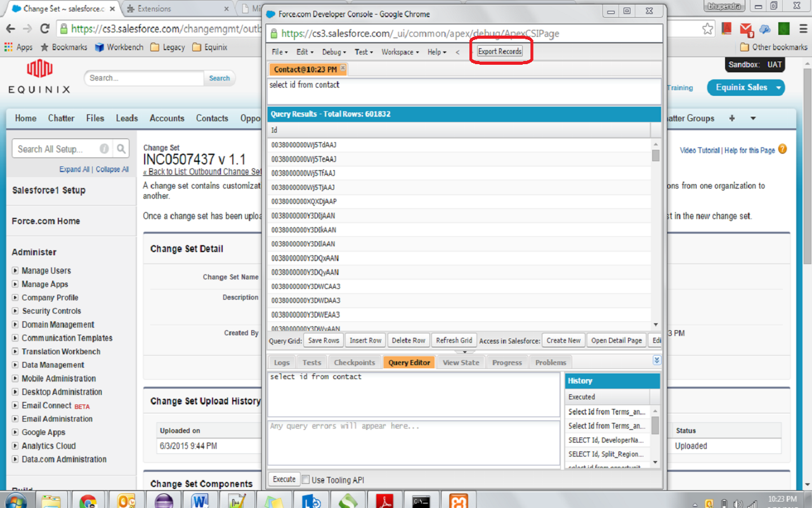Execute the query
Screen dimensions: 812x508
coord(284,479)
